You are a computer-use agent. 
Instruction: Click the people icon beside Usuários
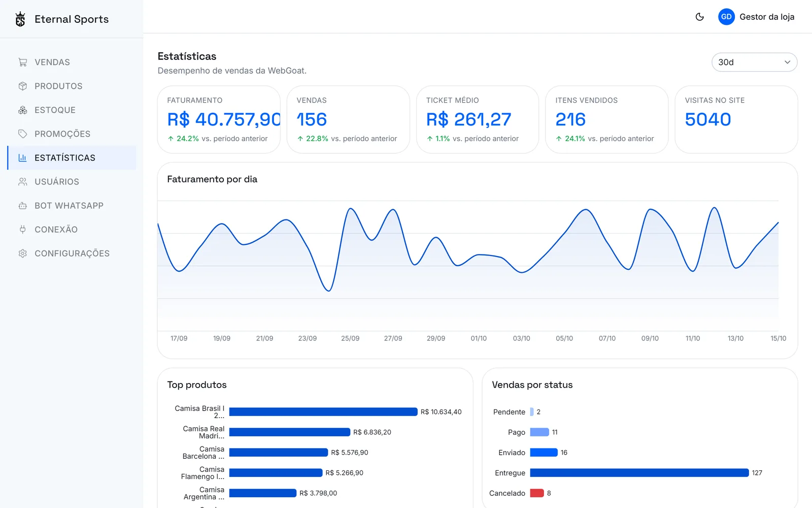(23, 182)
